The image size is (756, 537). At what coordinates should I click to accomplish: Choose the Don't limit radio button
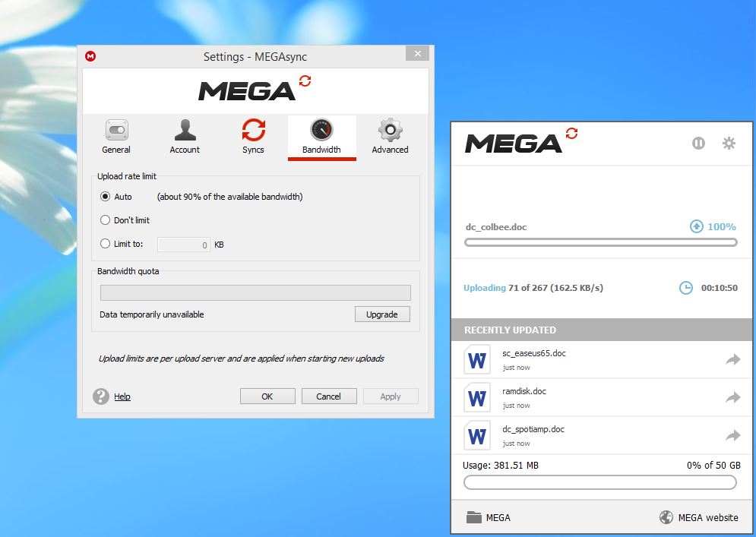(x=105, y=220)
